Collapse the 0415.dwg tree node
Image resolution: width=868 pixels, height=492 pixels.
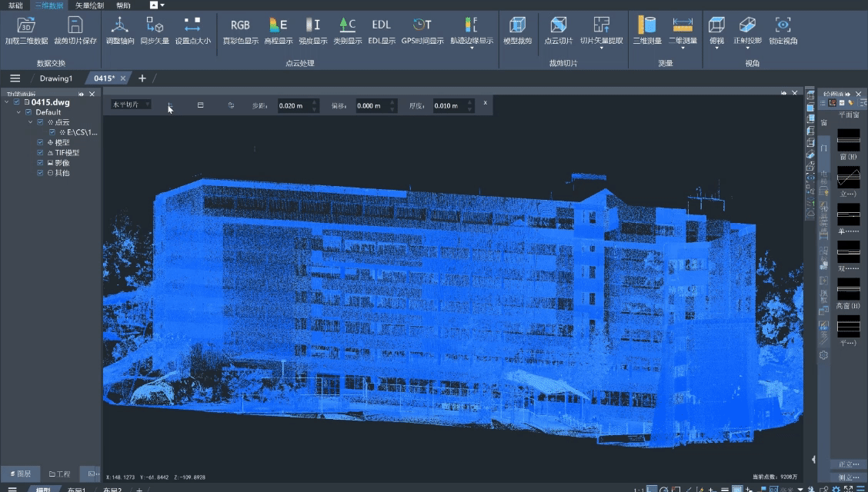point(7,102)
